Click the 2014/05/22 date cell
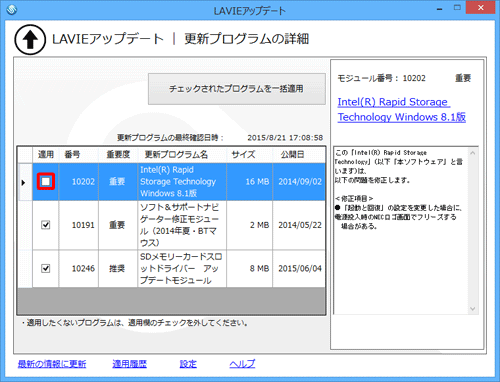Image resolution: width=500 pixels, height=382 pixels. [299, 225]
